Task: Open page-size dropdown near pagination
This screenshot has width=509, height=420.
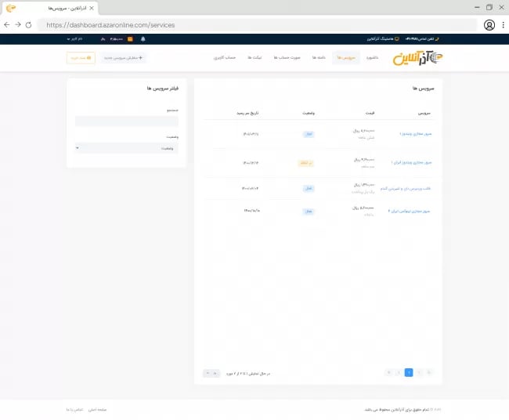Action: coord(211,373)
